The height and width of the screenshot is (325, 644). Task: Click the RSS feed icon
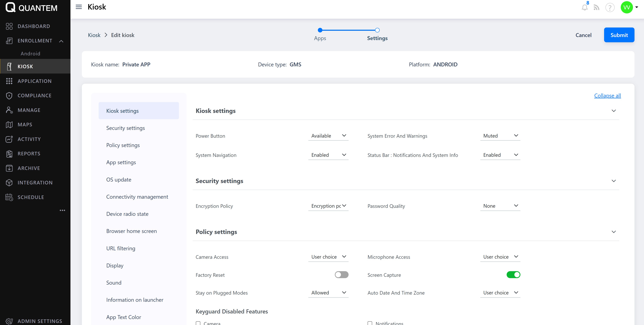point(596,7)
